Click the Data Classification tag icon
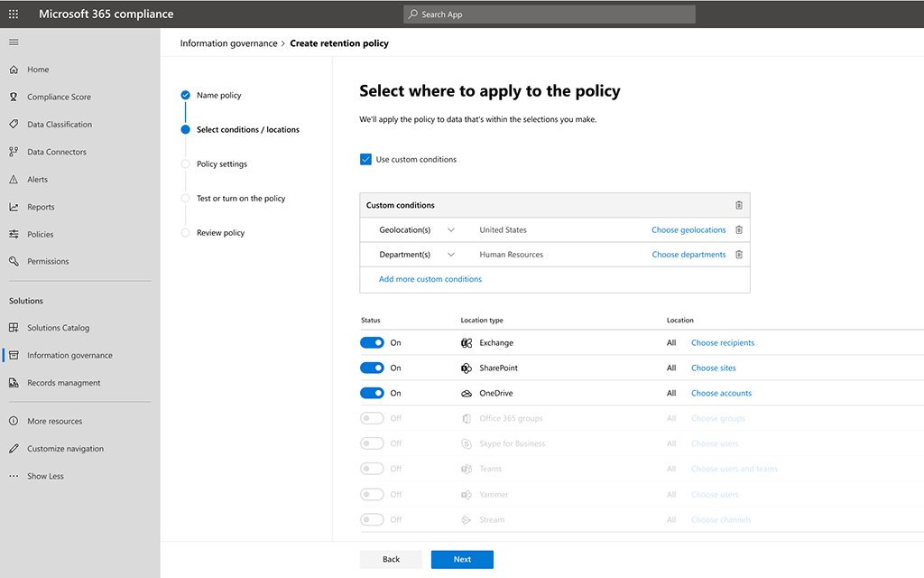The height and width of the screenshot is (578, 924). coord(14,125)
